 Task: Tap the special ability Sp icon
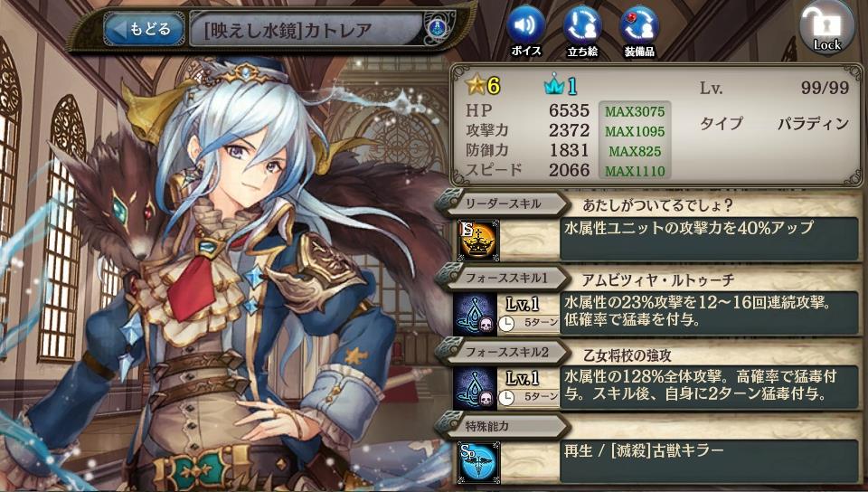477,461
